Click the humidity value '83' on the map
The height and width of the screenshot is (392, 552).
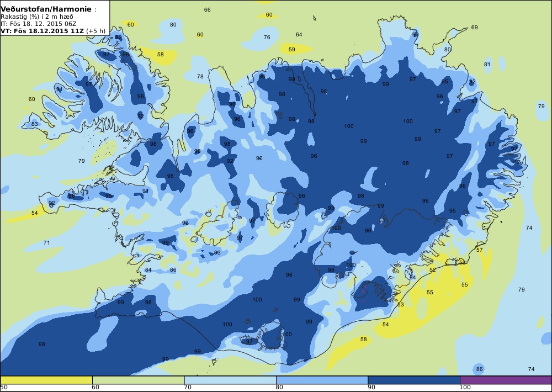point(34,124)
